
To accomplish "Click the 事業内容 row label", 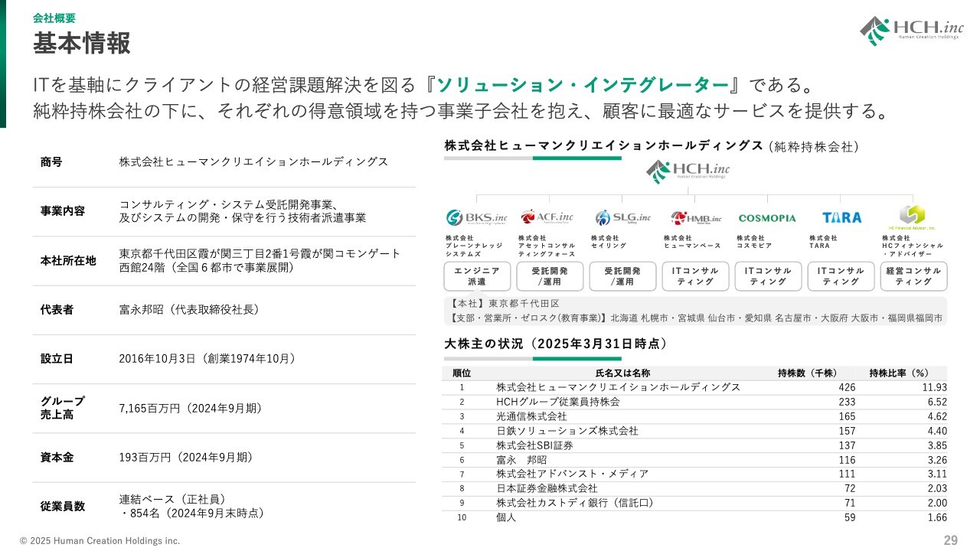I will coord(62,211).
